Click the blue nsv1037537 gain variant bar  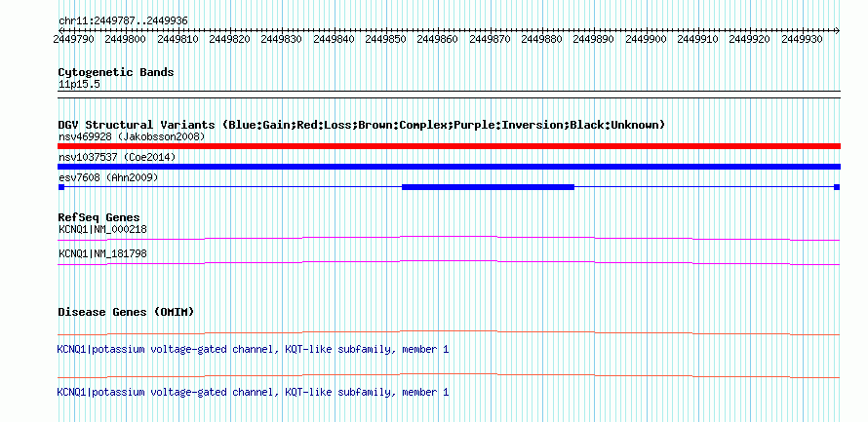[x=449, y=167]
